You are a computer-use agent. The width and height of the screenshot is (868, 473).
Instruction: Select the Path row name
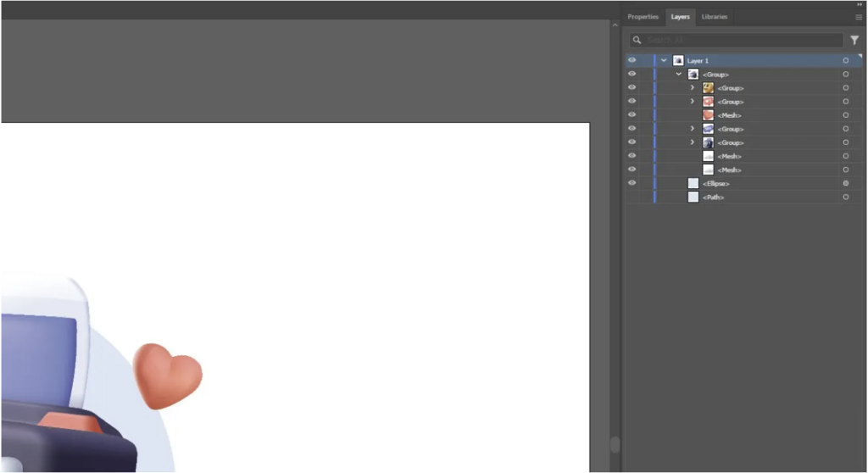click(713, 198)
